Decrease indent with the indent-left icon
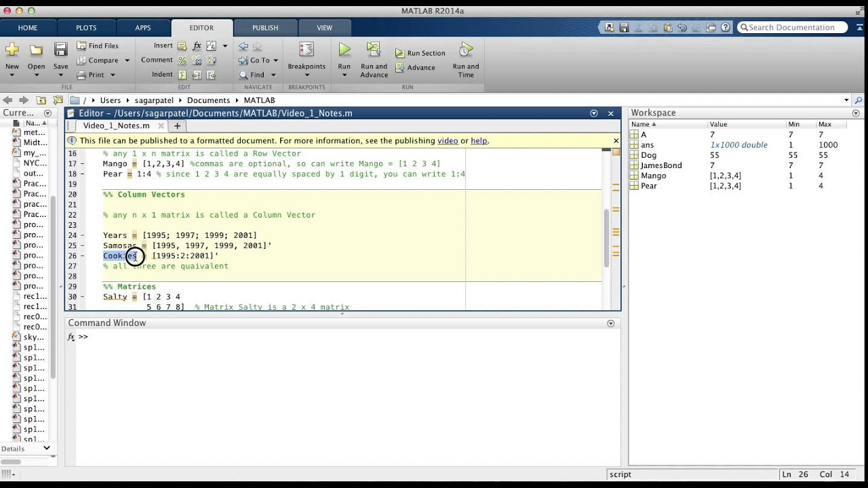 [x=211, y=75]
